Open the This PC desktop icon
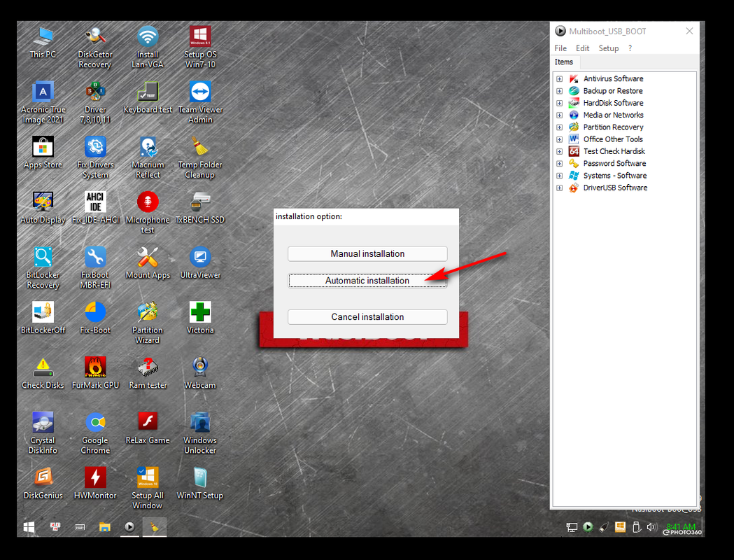This screenshot has width=734, height=560. [43, 43]
